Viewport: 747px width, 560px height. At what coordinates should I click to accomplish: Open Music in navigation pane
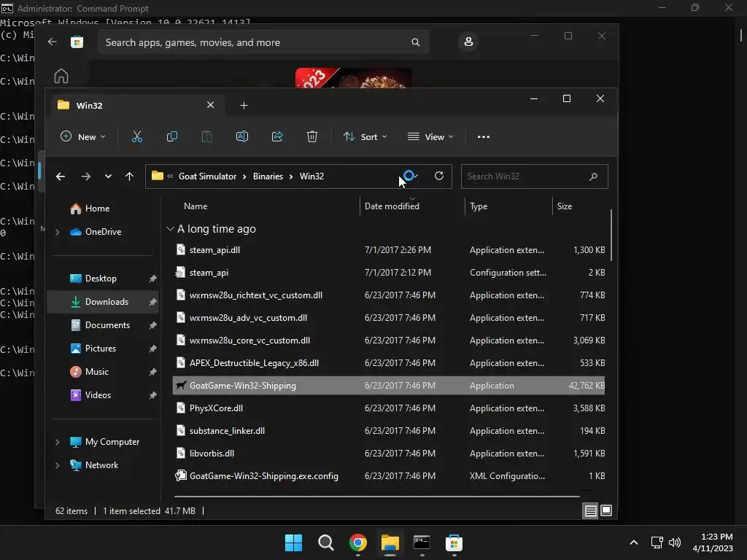click(x=97, y=372)
